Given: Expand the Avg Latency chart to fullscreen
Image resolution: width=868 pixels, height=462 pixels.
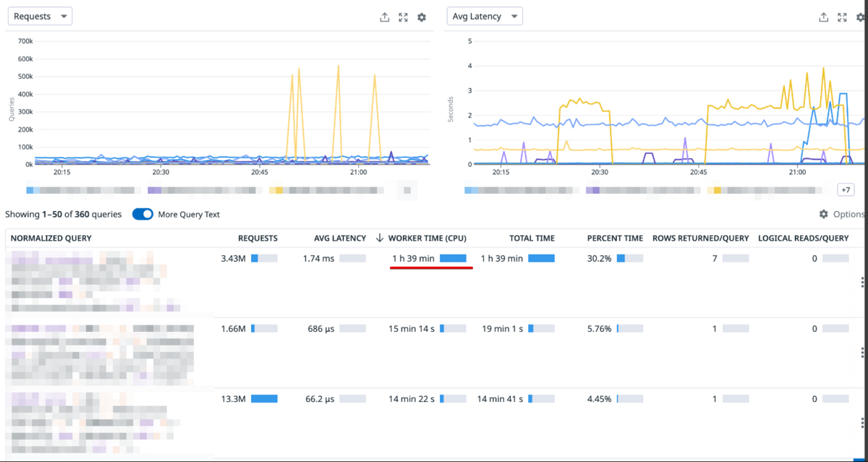Looking at the screenshot, I should pyautogui.click(x=842, y=17).
